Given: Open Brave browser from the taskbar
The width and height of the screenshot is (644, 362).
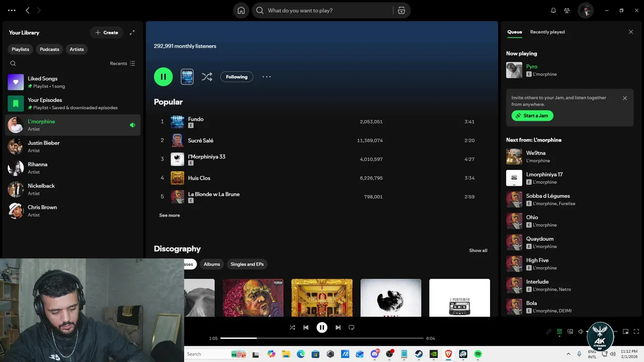Looking at the screenshot, I should (448, 354).
